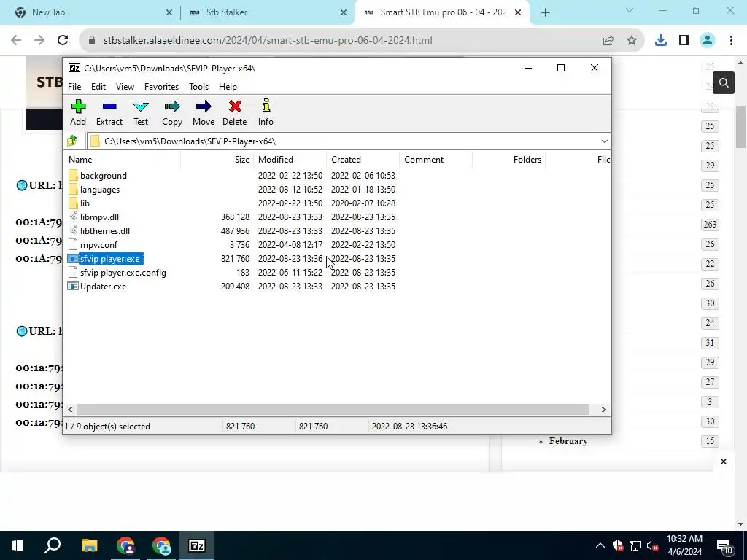Viewport: 747px width, 560px height.
Task: Open Chrome three-dot menu
Action: (x=731, y=41)
